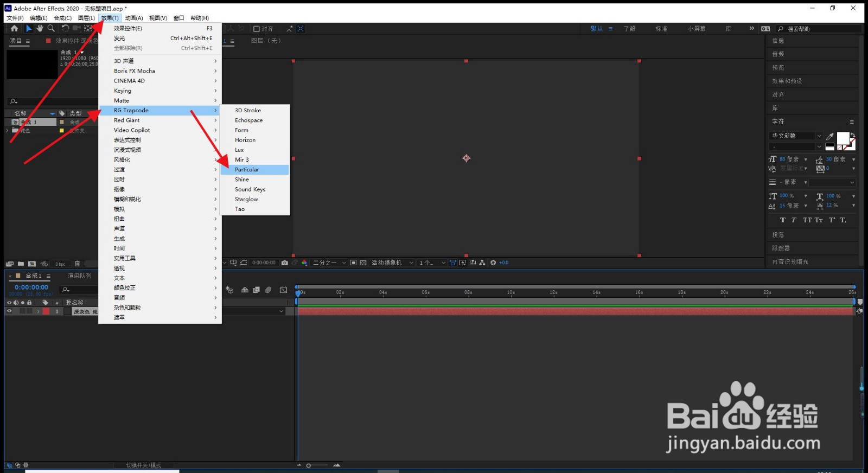Click the timeline zoom slider handle
The image size is (868, 473).
(x=309, y=465)
